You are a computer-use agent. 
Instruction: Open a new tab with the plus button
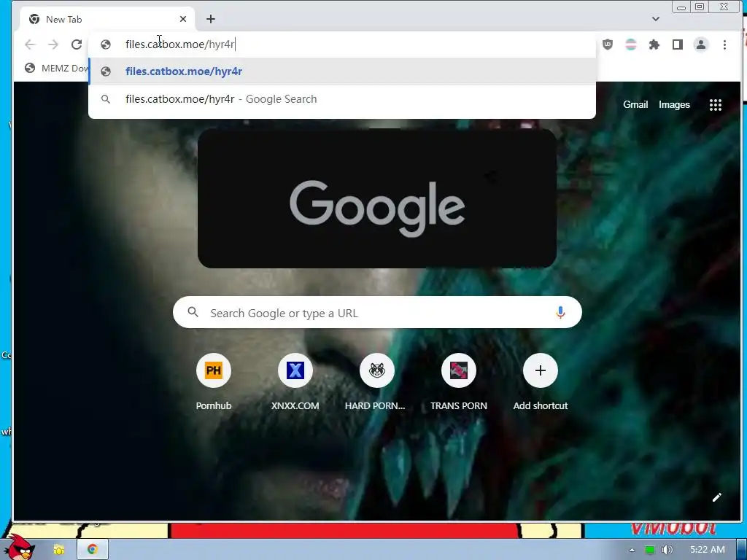(211, 19)
